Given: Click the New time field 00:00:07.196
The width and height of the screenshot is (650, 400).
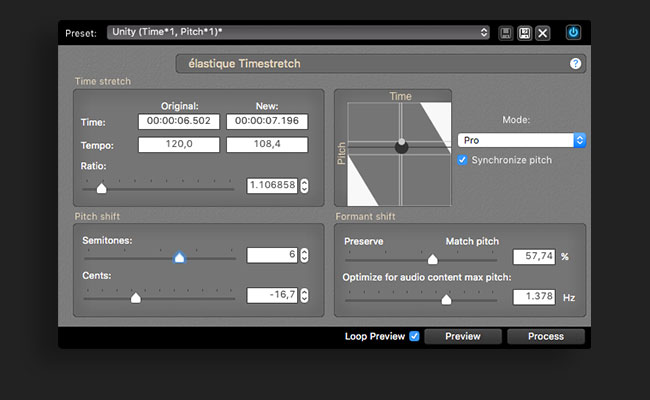Looking at the screenshot, I should click(267, 121).
